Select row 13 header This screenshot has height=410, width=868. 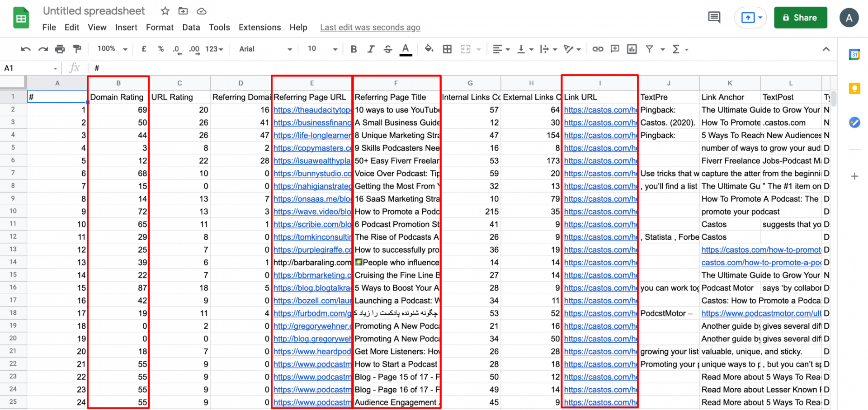pos(13,250)
